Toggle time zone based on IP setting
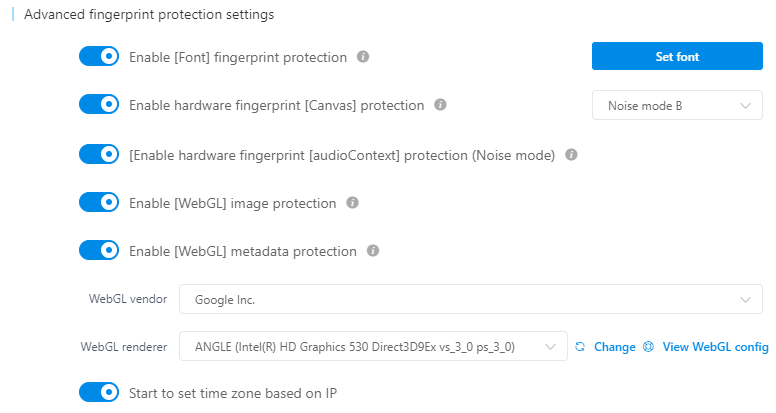 pos(99,392)
